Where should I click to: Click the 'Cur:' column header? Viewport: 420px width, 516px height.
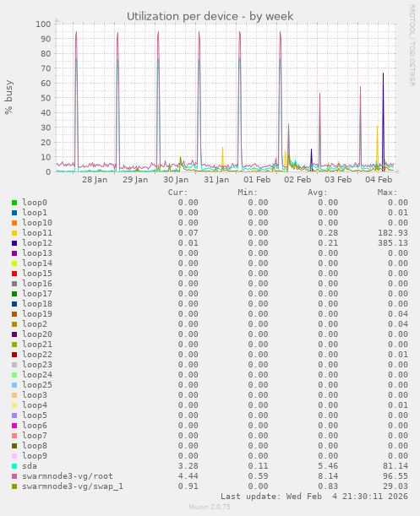tap(177, 193)
